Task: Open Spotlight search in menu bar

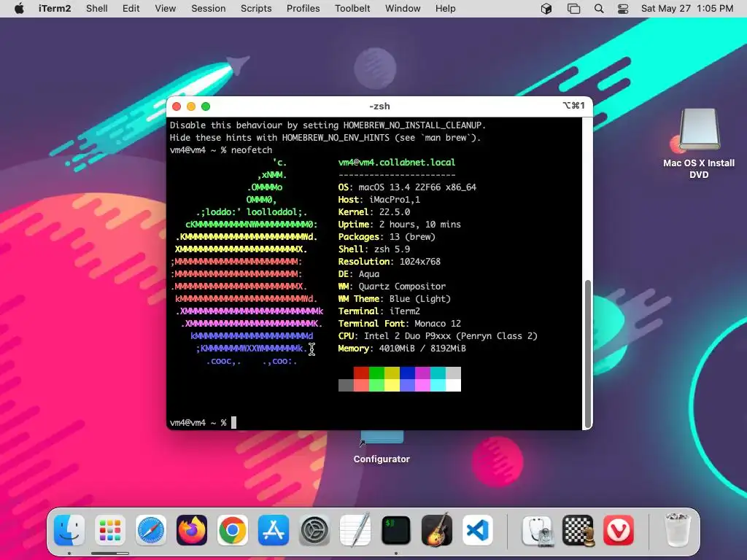Action: tap(599, 9)
